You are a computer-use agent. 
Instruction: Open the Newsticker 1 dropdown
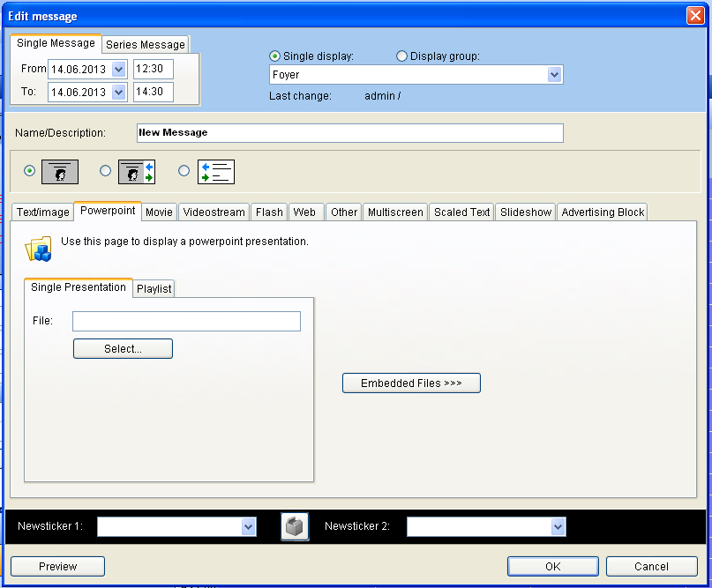click(x=248, y=526)
